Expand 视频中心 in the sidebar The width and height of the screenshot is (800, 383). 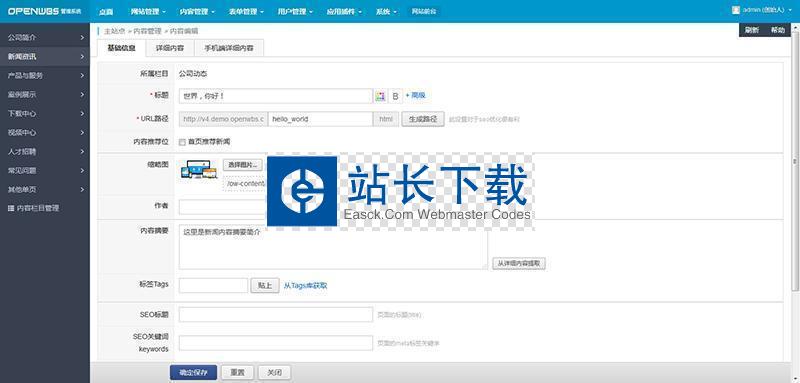(x=45, y=132)
